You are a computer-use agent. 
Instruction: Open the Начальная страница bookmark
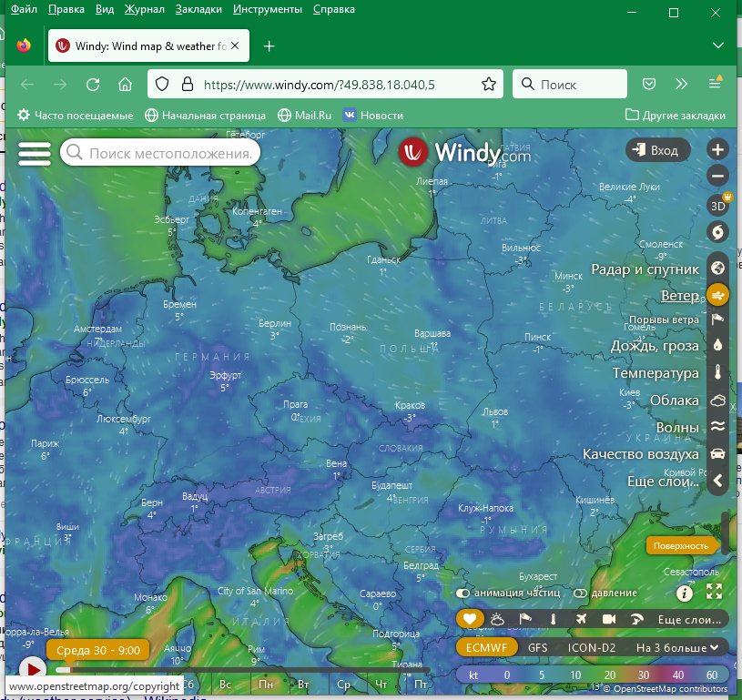click(205, 116)
